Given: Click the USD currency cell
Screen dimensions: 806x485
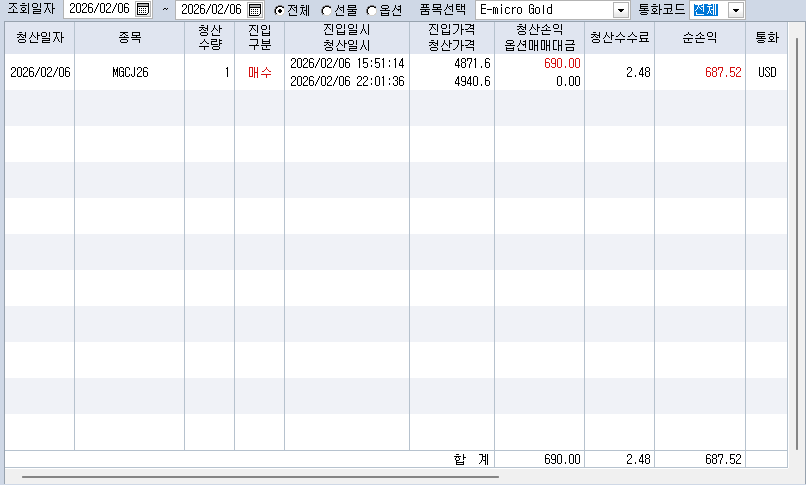Looking at the screenshot, I should (767, 72).
